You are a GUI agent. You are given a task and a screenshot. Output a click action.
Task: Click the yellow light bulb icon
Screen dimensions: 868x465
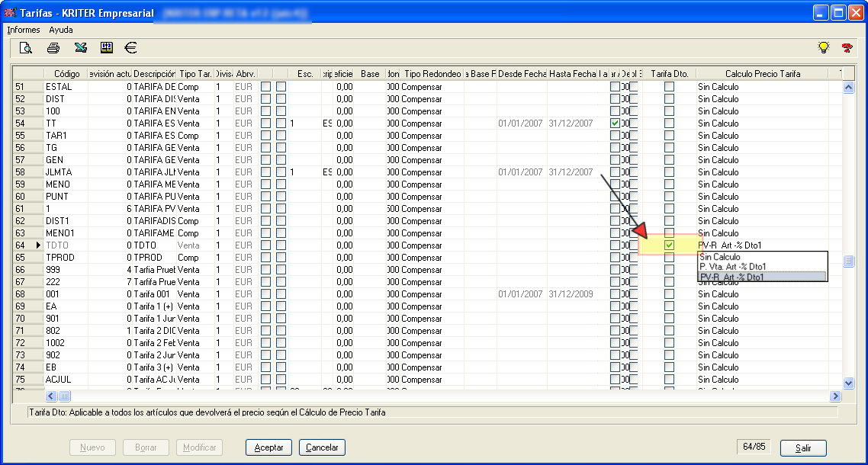(x=823, y=48)
